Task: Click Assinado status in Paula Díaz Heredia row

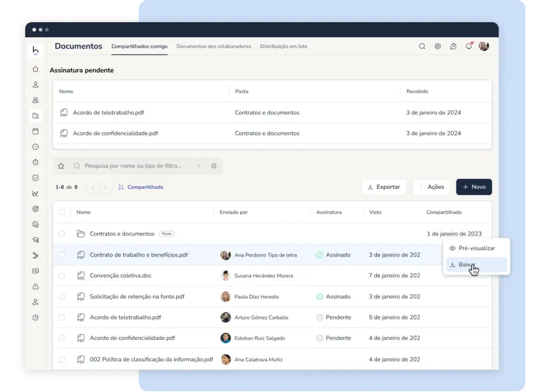Action: (x=333, y=297)
